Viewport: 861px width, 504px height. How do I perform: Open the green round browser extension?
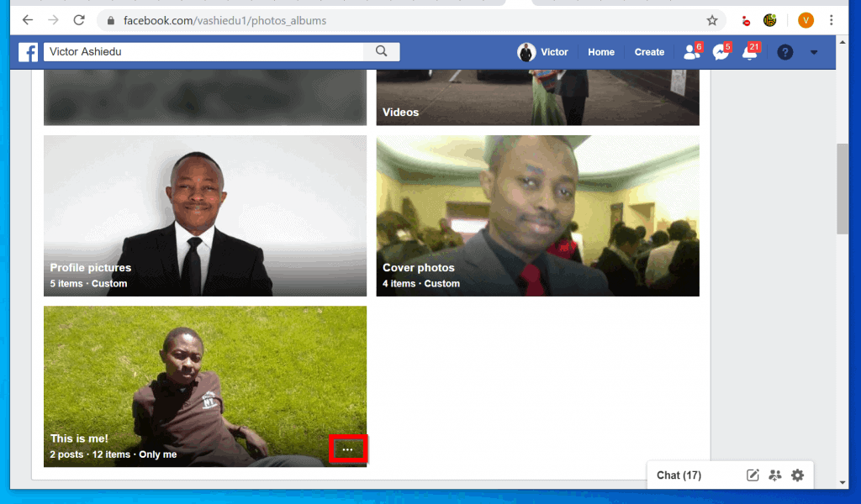click(x=770, y=20)
